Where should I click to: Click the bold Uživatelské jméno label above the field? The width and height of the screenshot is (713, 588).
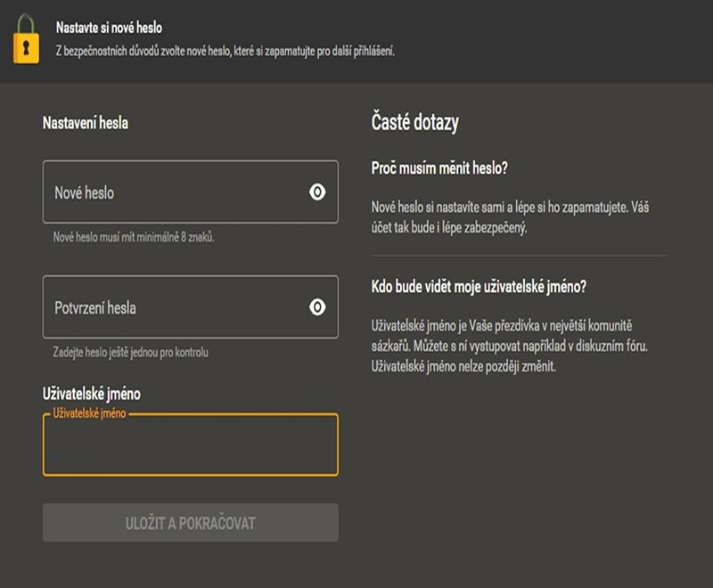pyautogui.click(x=91, y=393)
